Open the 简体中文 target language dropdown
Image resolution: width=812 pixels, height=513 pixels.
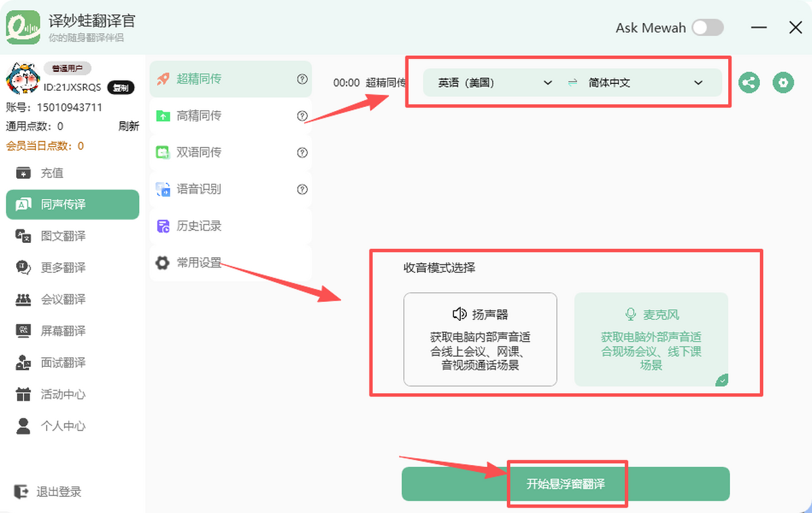[645, 83]
